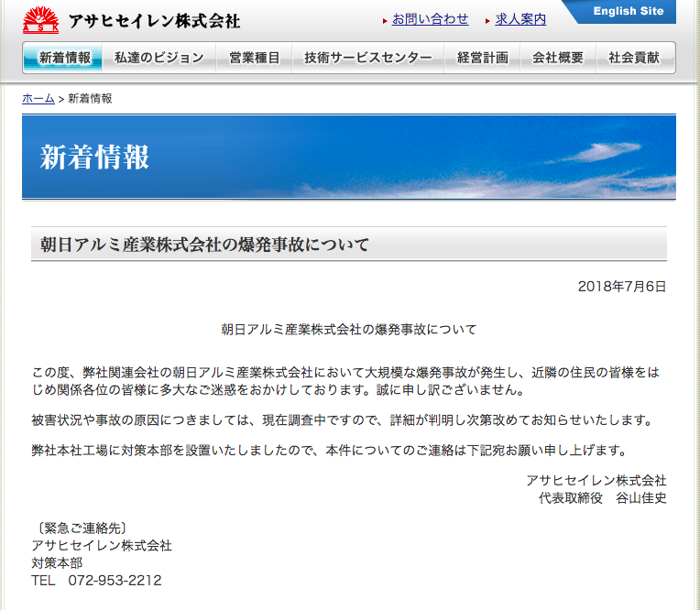This screenshot has width=700, height=610.
Task: Click the 新着情報 breadcrumb text
Action: point(90,99)
